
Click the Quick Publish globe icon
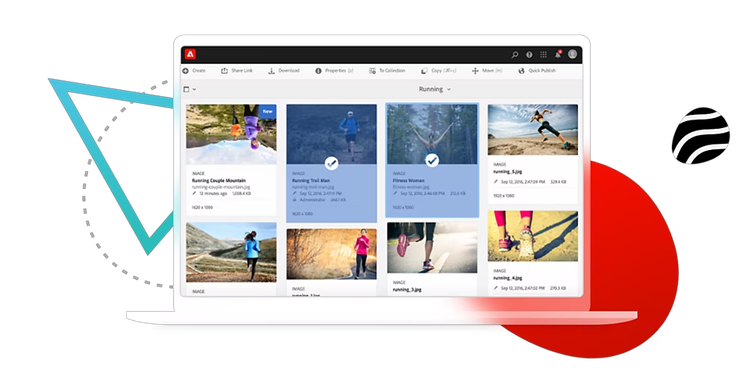pyautogui.click(x=521, y=71)
